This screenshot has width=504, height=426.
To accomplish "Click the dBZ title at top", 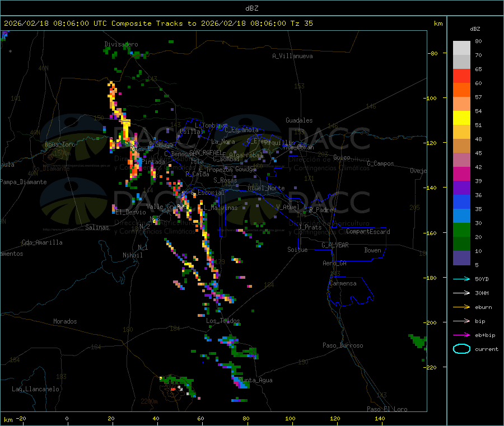I will click(251, 8).
